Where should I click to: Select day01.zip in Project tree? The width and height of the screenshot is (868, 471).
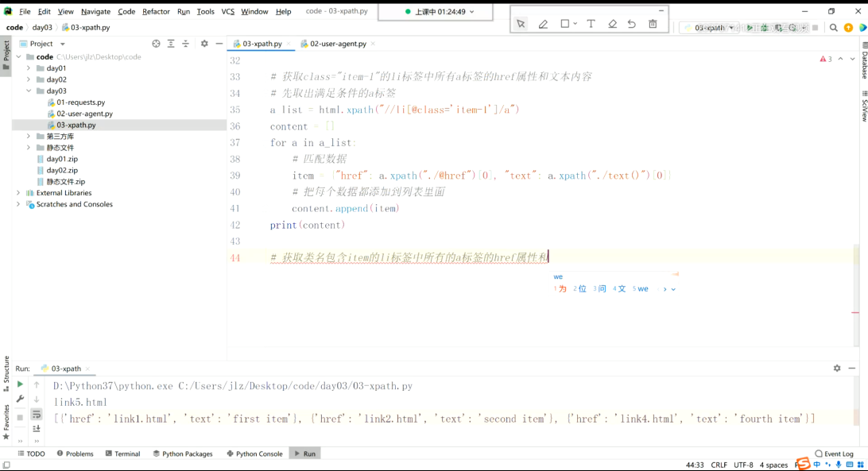pyautogui.click(x=62, y=159)
